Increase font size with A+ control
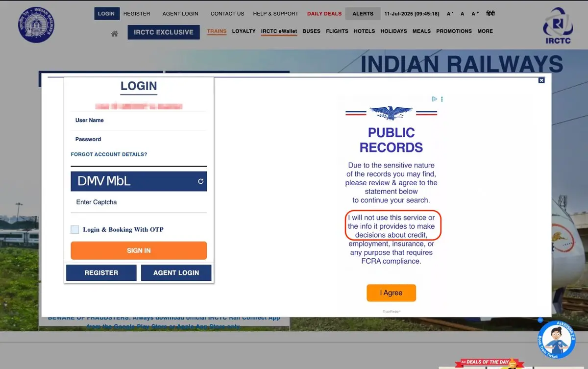588x369 pixels. [475, 14]
